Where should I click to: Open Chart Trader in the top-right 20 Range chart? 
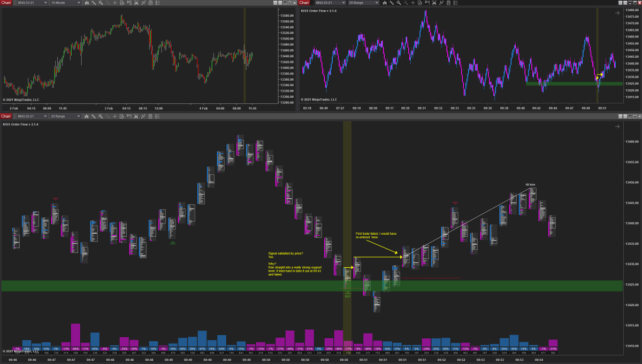click(x=427, y=3)
